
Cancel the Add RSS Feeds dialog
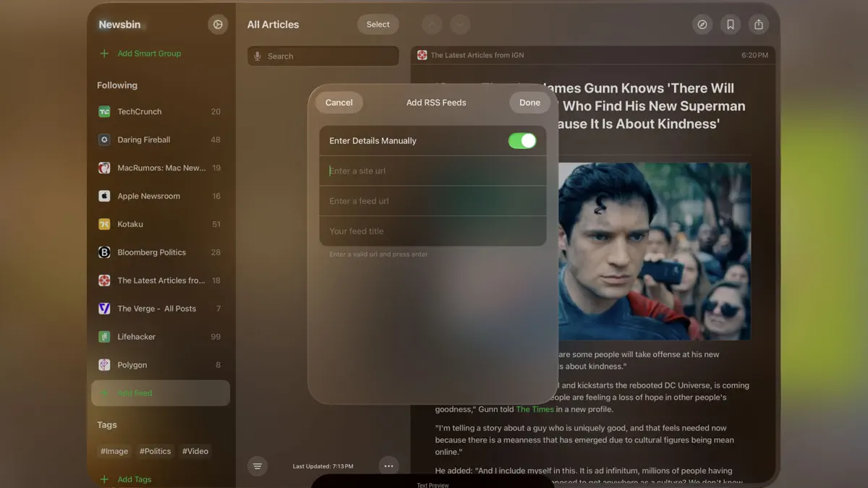point(339,102)
